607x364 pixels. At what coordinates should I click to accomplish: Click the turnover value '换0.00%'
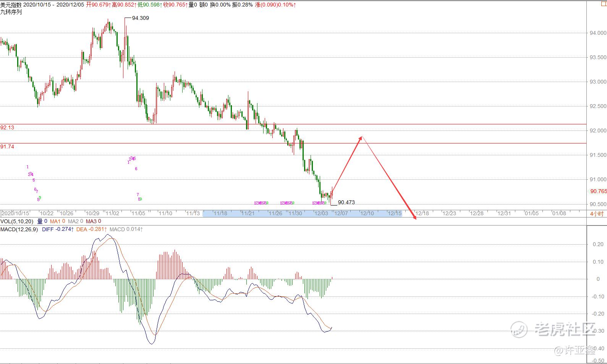tap(220, 5)
